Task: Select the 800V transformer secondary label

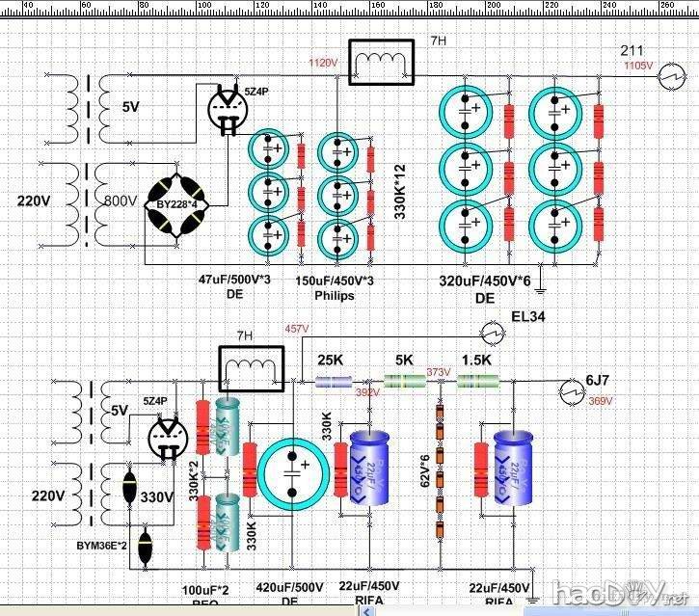Action: (121, 201)
